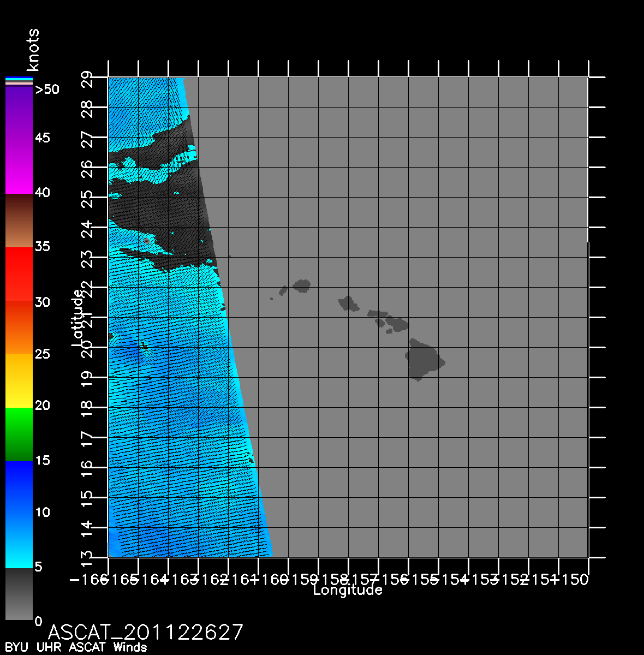
Task: Click the brown 35-40 knots color band
Action: click(x=19, y=221)
